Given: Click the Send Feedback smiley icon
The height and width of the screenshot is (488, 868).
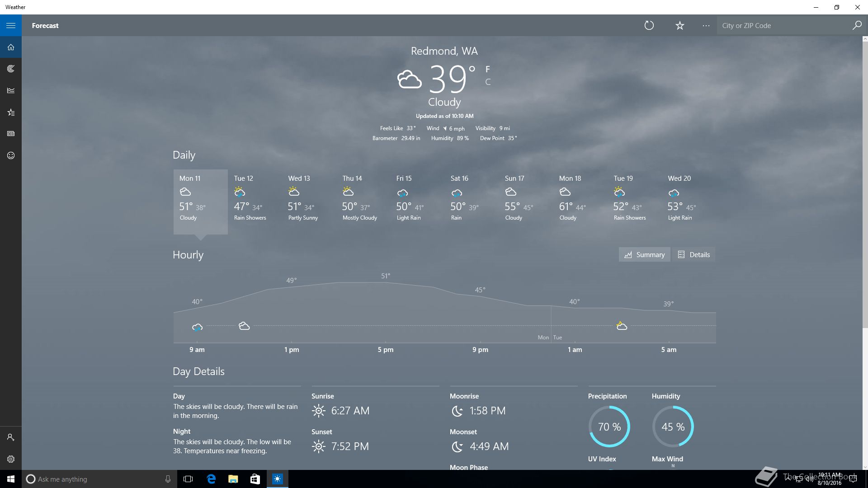Looking at the screenshot, I should [11, 155].
